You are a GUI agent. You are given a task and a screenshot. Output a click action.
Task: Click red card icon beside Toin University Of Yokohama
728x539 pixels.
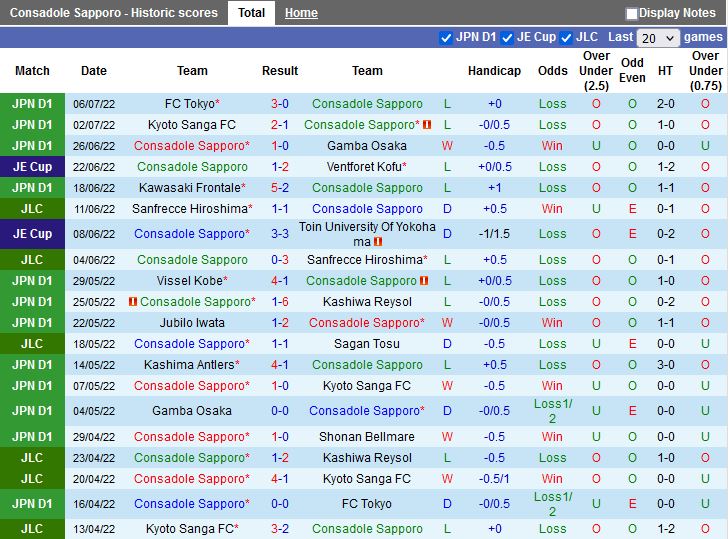tap(379, 241)
